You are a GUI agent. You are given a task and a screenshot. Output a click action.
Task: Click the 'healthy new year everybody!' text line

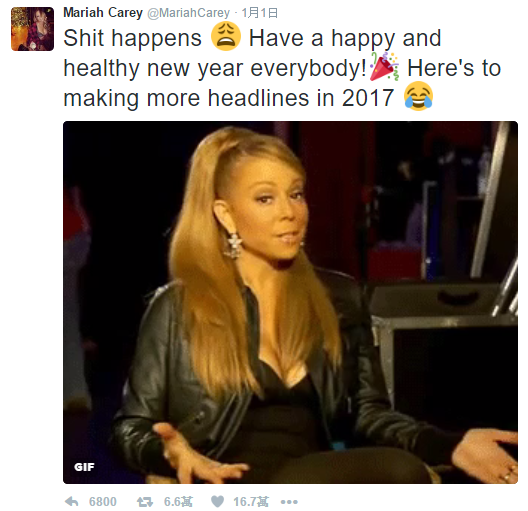click(215, 68)
